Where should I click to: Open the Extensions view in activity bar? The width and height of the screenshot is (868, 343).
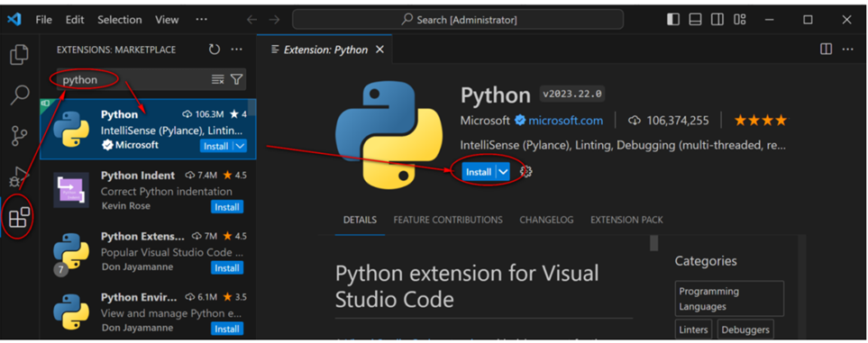coord(19,218)
